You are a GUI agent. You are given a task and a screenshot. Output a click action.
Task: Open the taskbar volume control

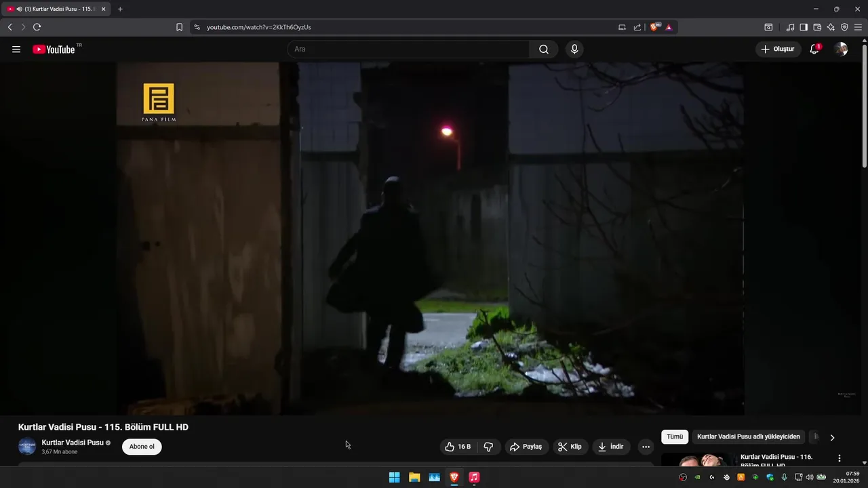pyautogui.click(x=809, y=477)
